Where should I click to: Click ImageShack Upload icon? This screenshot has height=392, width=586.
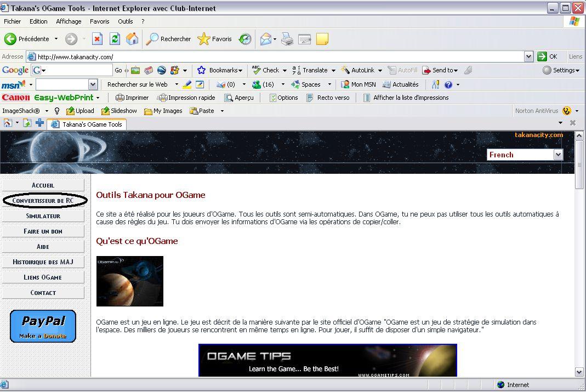pyautogui.click(x=80, y=111)
